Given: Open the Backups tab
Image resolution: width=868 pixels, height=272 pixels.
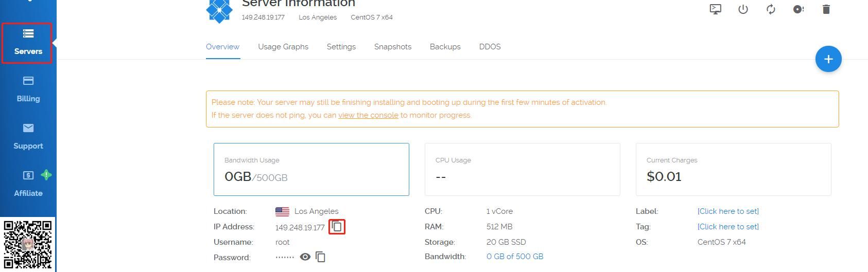Looking at the screenshot, I should (445, 47).
